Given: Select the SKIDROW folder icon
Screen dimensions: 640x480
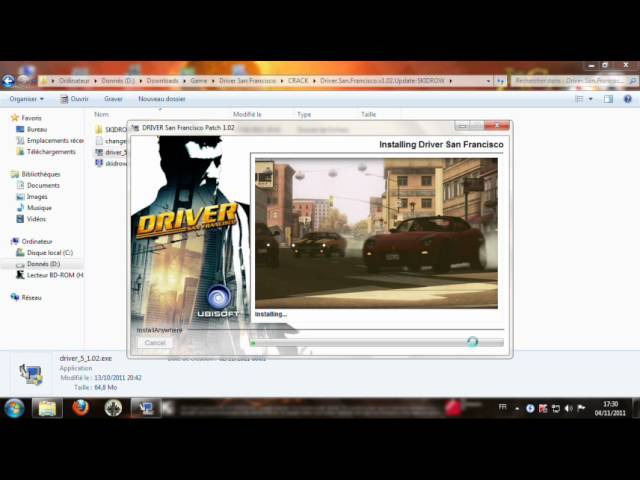Looking at the screenshot, I should point(99,129).
